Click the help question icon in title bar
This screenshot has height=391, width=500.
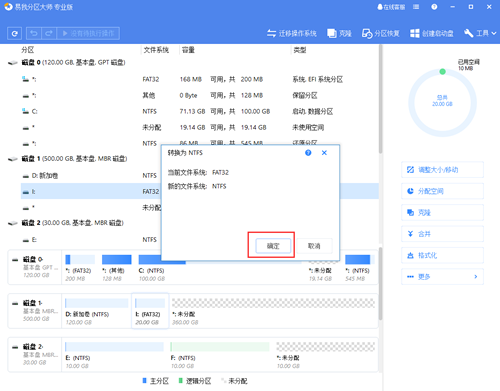[x=434, y=7]
